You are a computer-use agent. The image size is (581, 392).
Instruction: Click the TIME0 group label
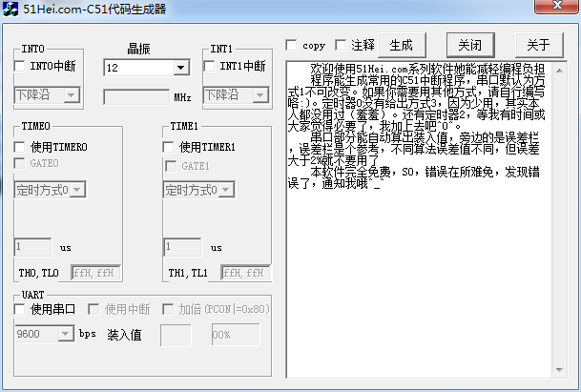click(x=35, y=126)
